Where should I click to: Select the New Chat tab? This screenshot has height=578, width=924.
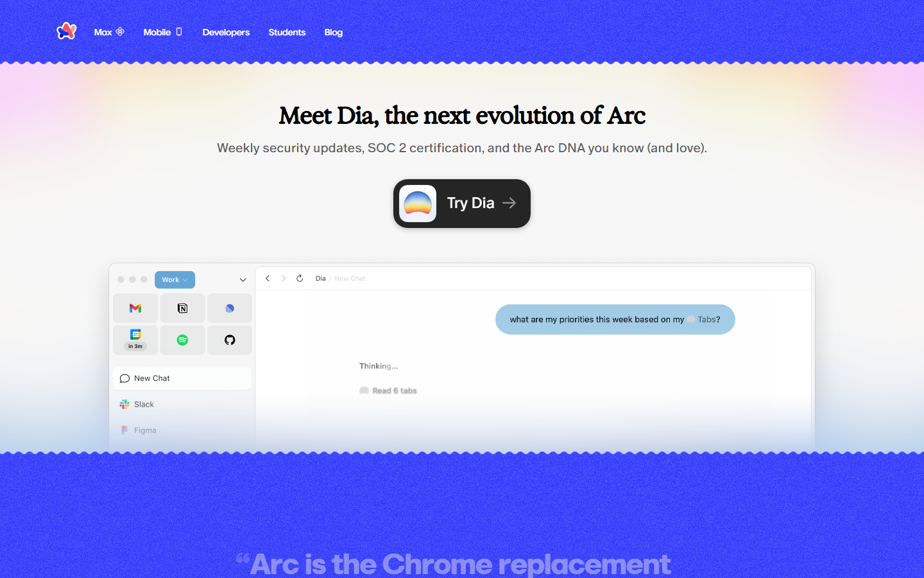coord(182,378)
